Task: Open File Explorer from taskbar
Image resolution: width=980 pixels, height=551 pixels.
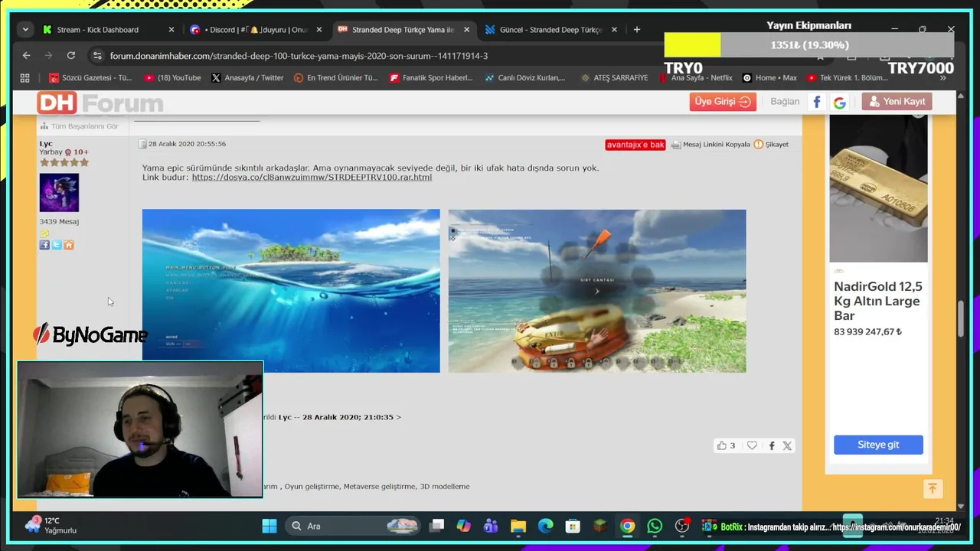Action: click(x=518, y=526)
